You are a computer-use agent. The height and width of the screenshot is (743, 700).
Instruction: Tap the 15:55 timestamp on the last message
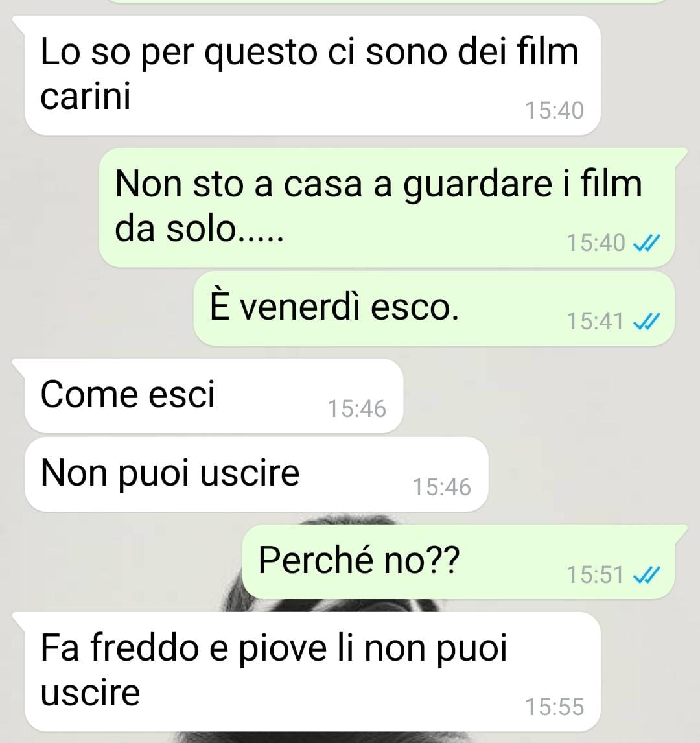pos(554,707)
